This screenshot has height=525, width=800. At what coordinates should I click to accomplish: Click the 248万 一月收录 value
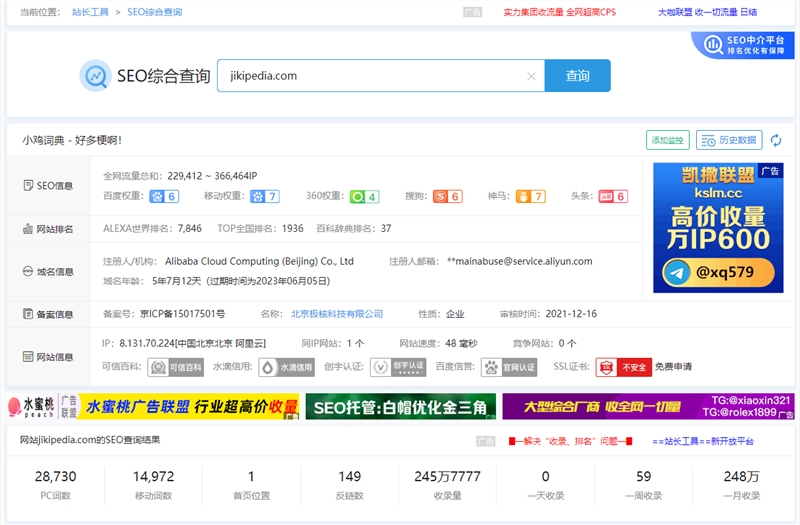[741, 477]
